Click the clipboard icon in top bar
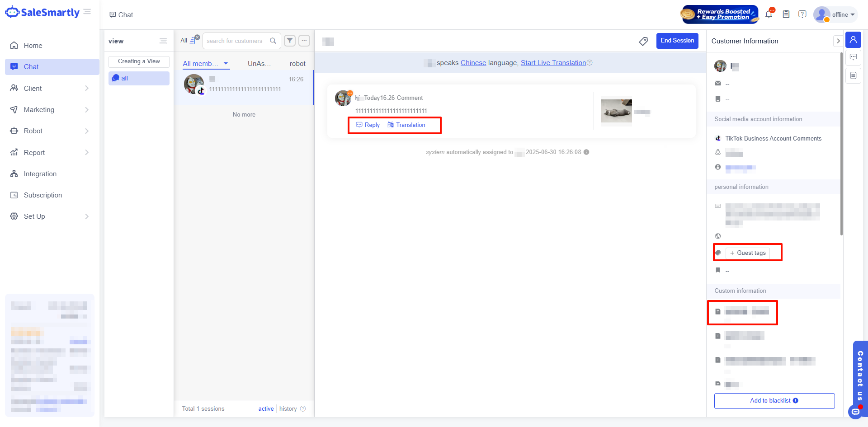Image resolution: width=868 pixels, height=427 pixels. tap(786, 14)
